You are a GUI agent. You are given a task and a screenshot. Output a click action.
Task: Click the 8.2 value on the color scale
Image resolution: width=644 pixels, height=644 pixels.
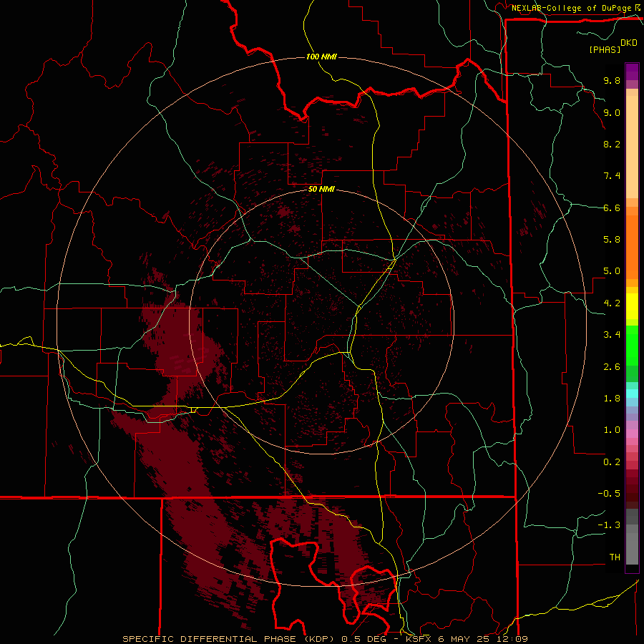(612, 144)
